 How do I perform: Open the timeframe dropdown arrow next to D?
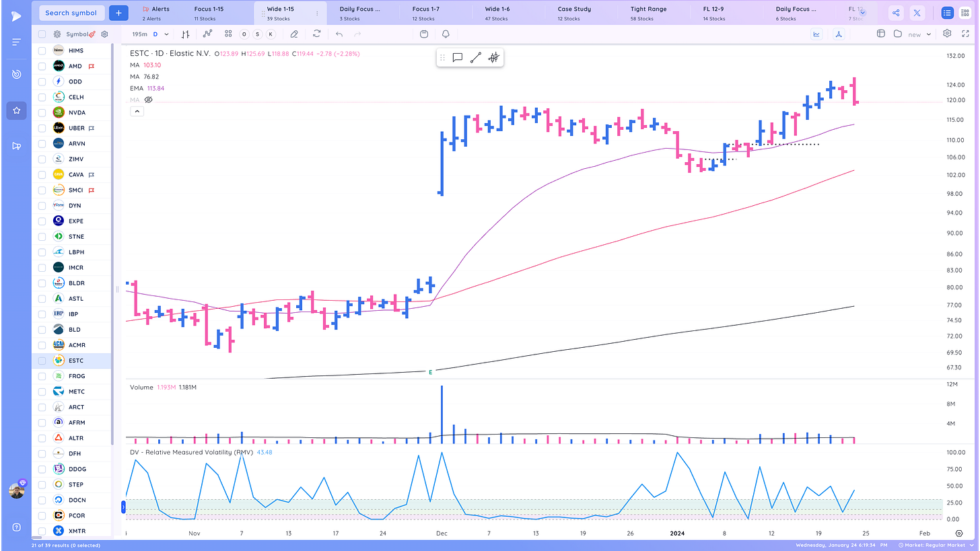167,34
